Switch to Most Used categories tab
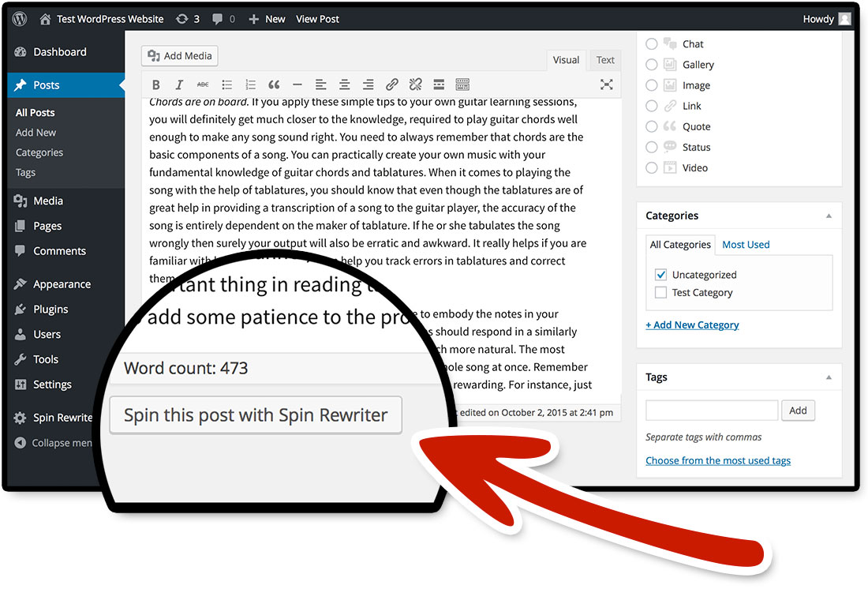The height and width of the screenshot is (589, 868). pyautogui.click(x=746, y=245)
